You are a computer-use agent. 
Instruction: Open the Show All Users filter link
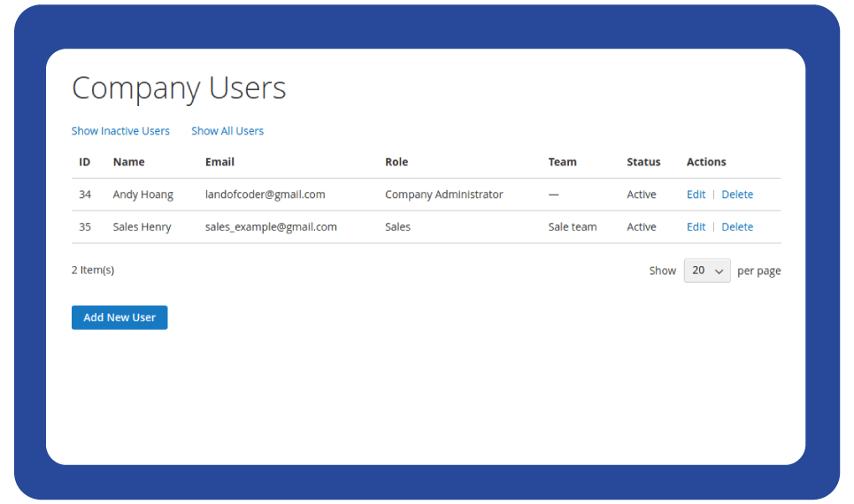click(x=227, y=131)
